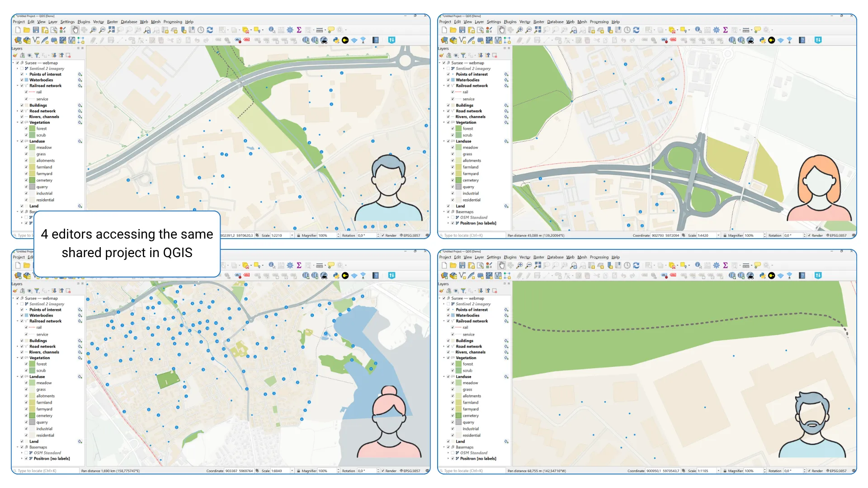Open Python Console icon in top-right window
The height and width of the screenshot is (488, 868).
[x=763, y=40]
